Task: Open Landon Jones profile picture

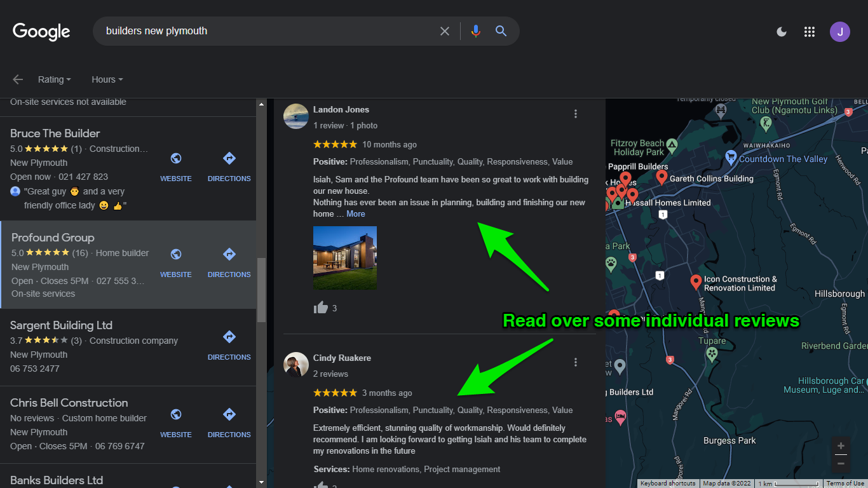Action: 296,116
